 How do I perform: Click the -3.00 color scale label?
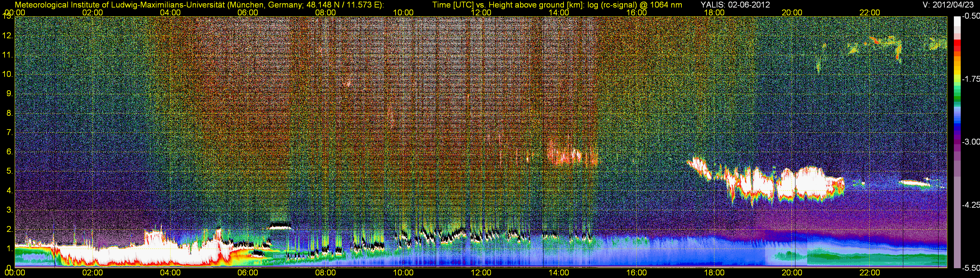pyautogui.click(x=970, y=142)
